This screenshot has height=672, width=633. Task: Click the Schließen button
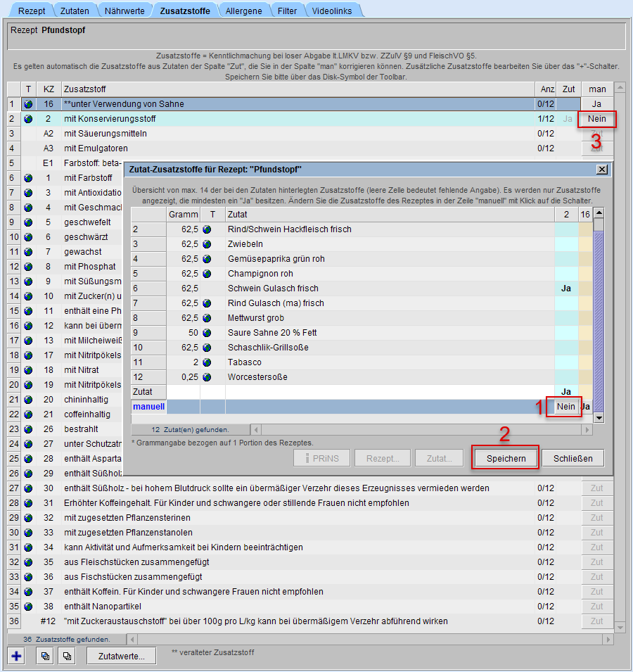point(573,458)
